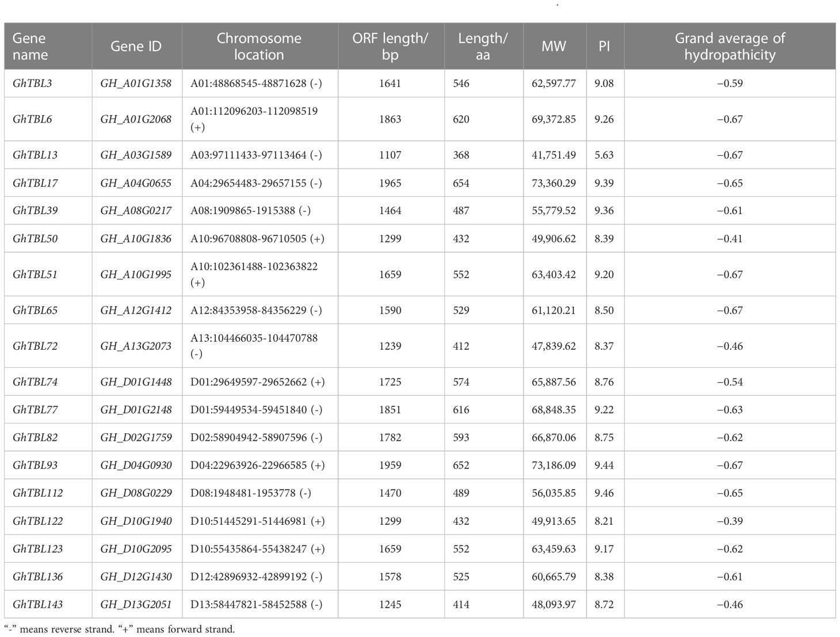Viewport: 840px width, 637px height.
Task: Select gene name GhTBL77
Action: pyautogui.click(x=35, y=410)
